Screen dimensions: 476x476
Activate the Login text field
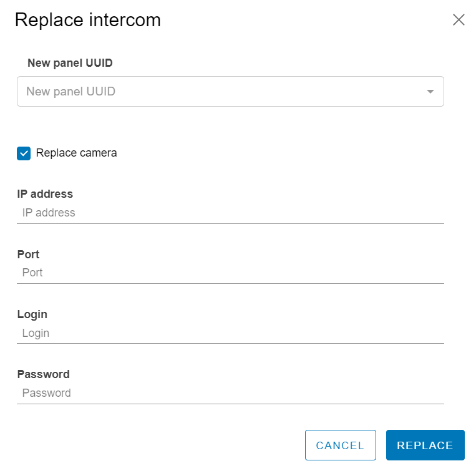pyautogui.click(x=230, y=333)
